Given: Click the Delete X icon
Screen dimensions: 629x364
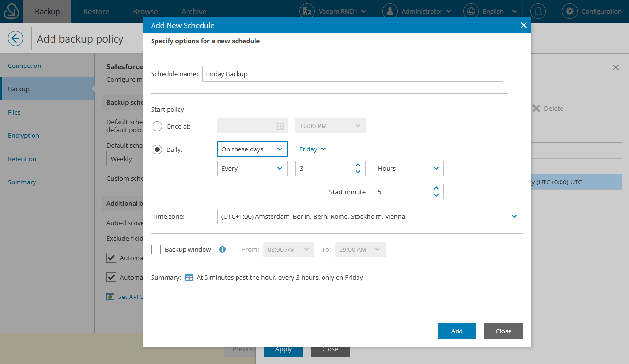Looking at the screenshot, I should (536, 108).
